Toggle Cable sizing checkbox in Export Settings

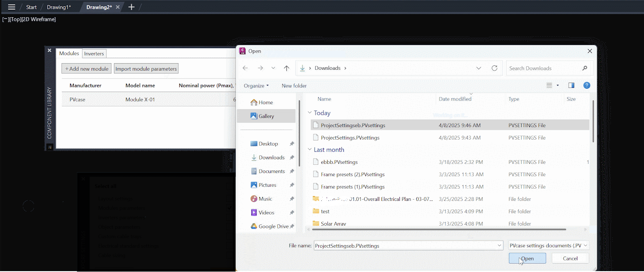pos(230,255)
